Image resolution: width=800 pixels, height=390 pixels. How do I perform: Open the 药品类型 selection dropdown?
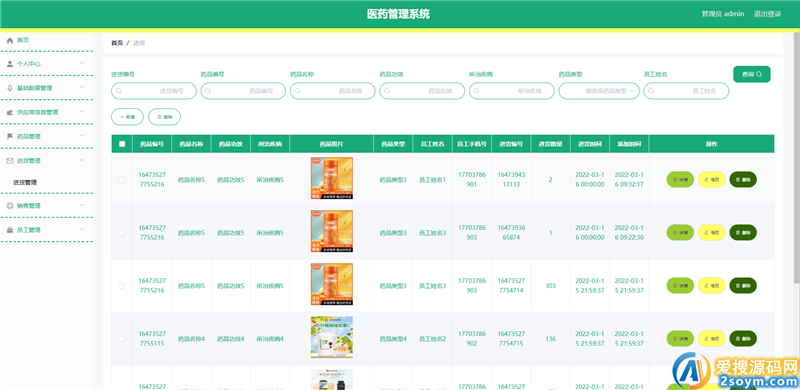click(x=599, y=91)
